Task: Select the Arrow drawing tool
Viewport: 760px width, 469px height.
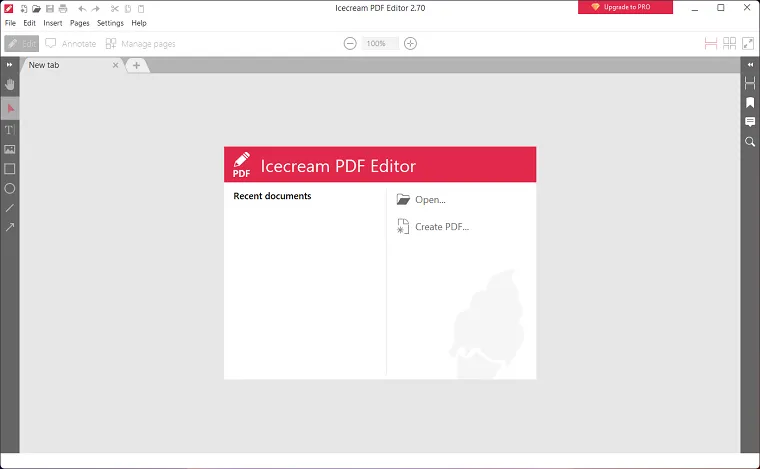Action: (x=10, y=227)
